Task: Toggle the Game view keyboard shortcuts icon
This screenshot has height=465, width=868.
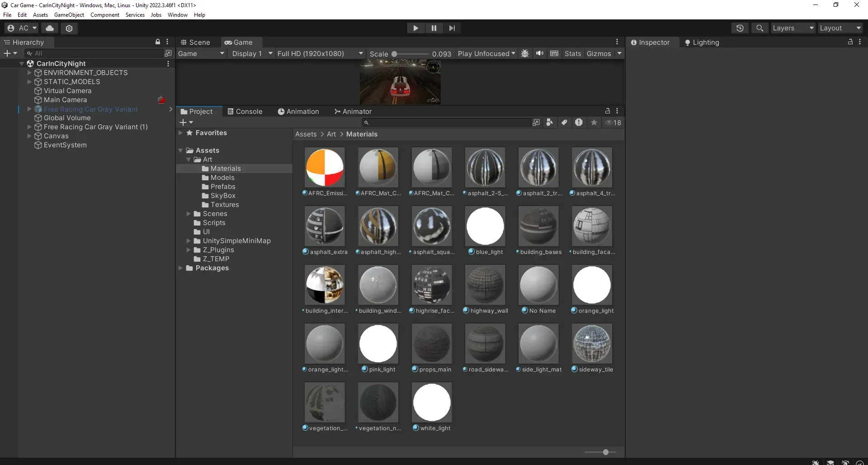Action: (x=554, y=53)
